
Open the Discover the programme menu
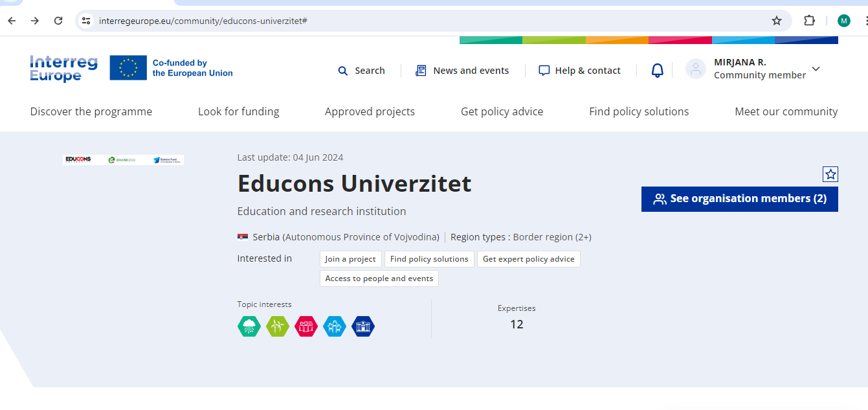pyautogui.click(x=91, y=111)
